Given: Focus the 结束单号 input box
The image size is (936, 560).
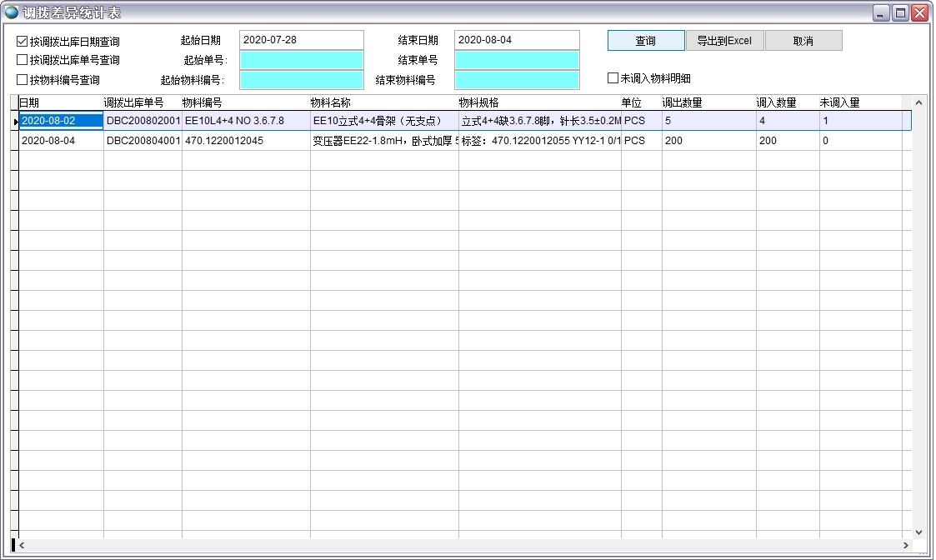Looking at the screenshot, I should pos(516,60).
